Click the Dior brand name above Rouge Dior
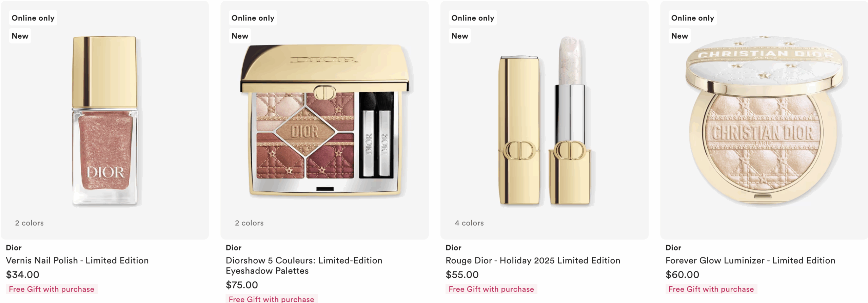This screenshot has height=303, width=868. pos(454,247)
